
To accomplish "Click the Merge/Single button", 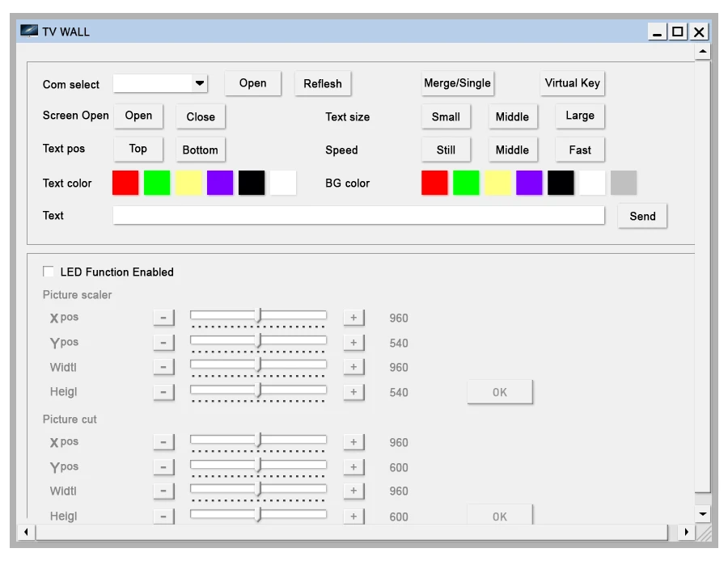I will (457, 83).
